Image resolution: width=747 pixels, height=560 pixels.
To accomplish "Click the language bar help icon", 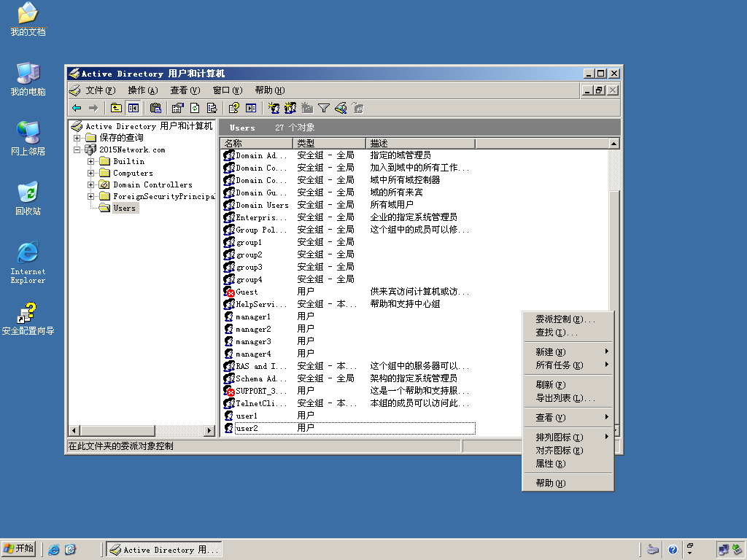I will tap(673, 550).
